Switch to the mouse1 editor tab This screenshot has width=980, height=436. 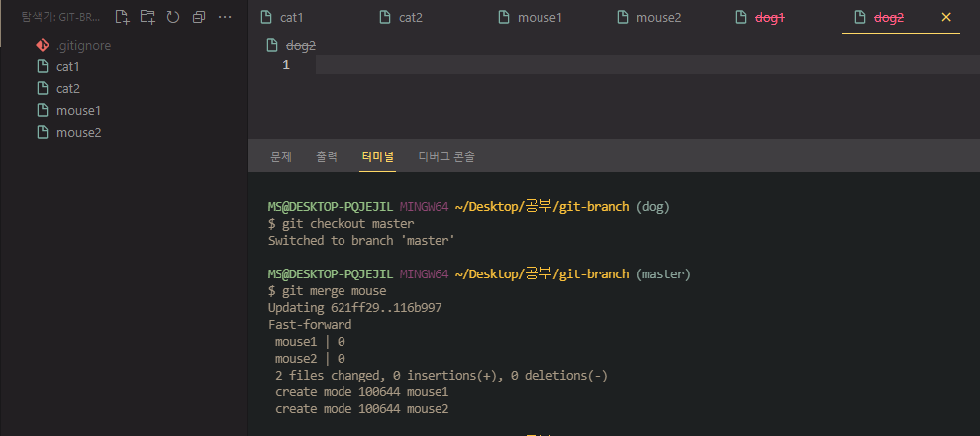[x=539, y=18]
